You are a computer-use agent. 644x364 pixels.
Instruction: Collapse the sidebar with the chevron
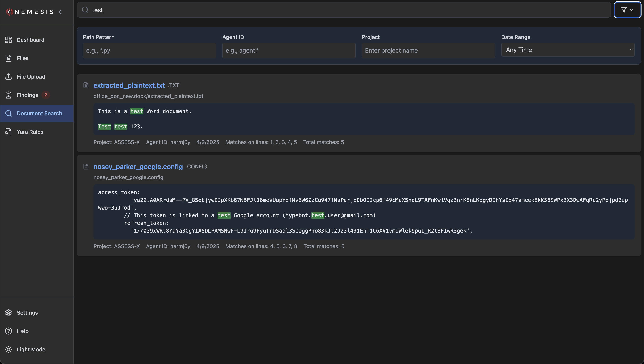pyautogui.click(x=60, y=12)
